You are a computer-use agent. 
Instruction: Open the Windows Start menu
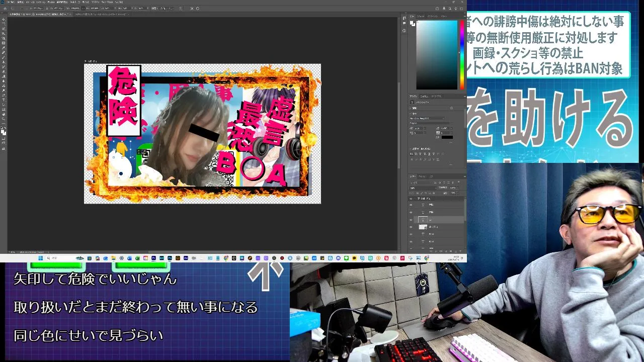40,258
